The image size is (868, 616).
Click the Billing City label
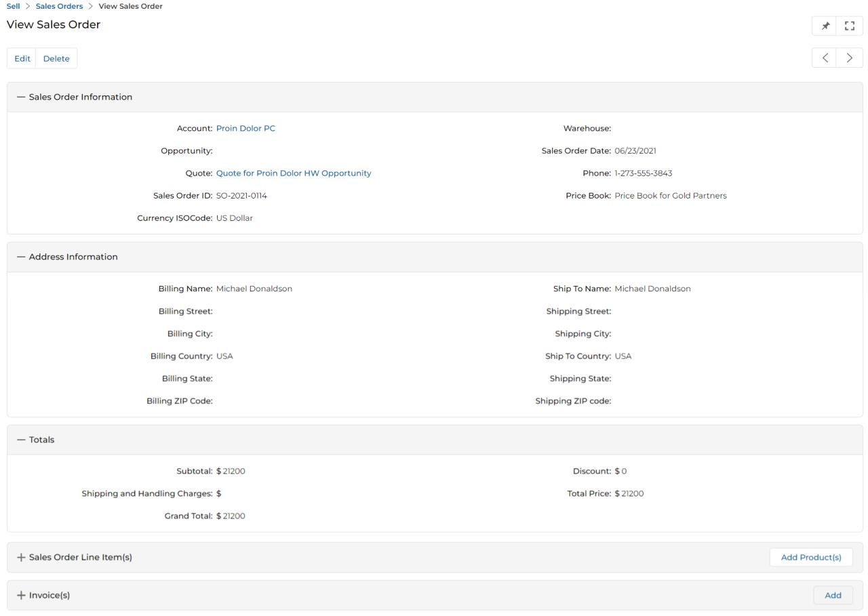click(x=190, y=333)
